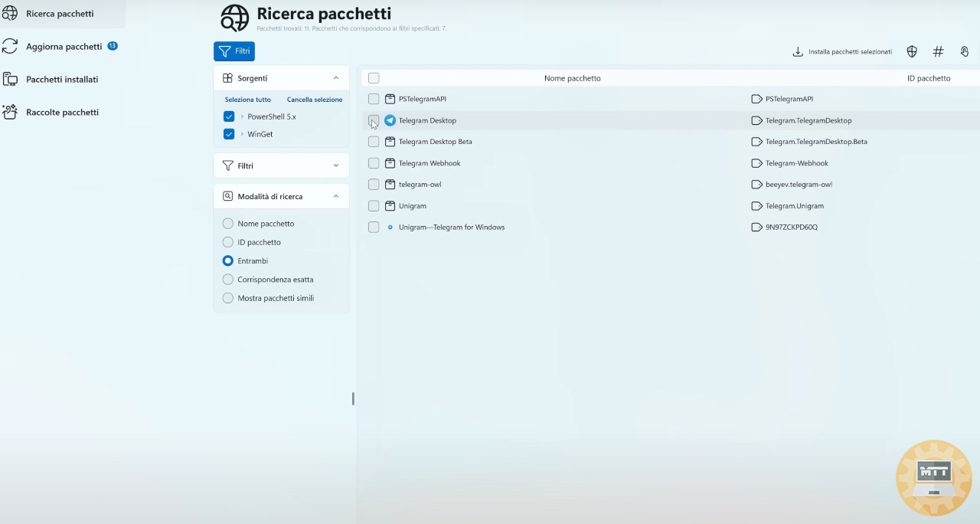Click Cancella selezione link
Viewport: 980px width, 524px height.
point(315,100)
